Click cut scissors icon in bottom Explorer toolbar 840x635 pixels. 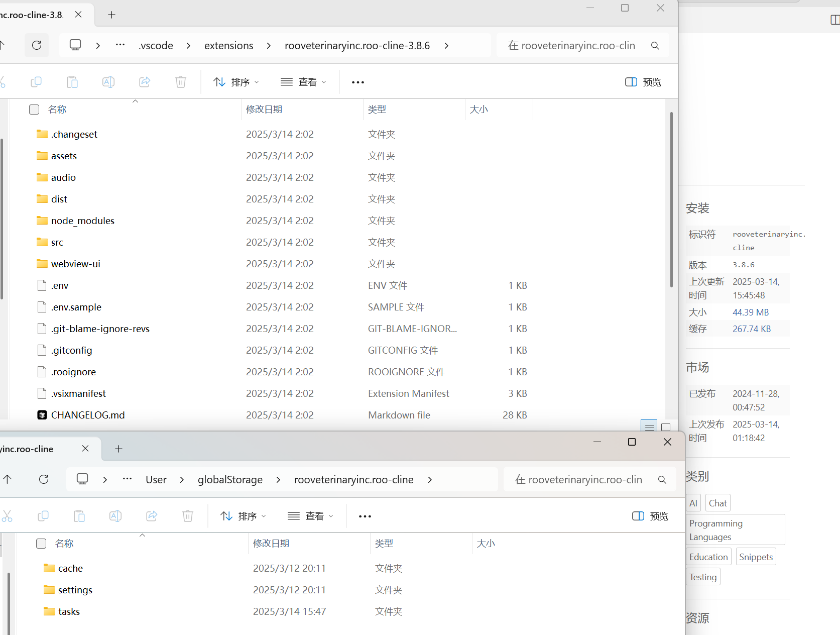pos(7,516)
